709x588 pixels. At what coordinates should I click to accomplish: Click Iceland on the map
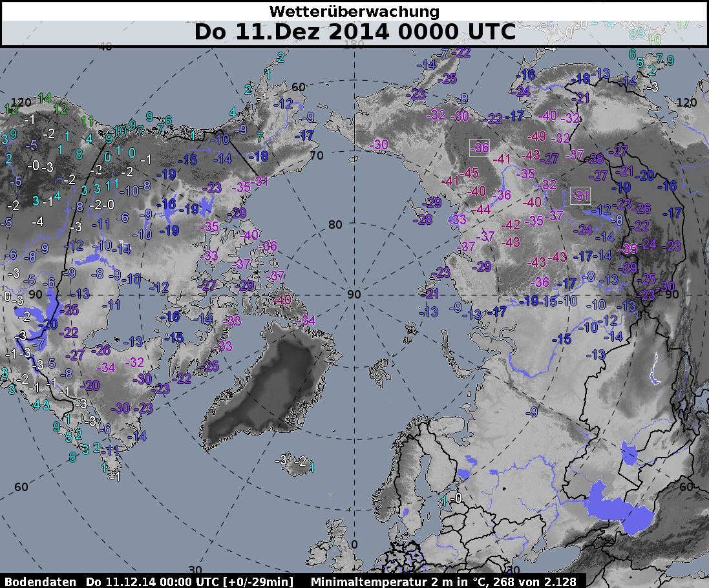pos(296,463)
